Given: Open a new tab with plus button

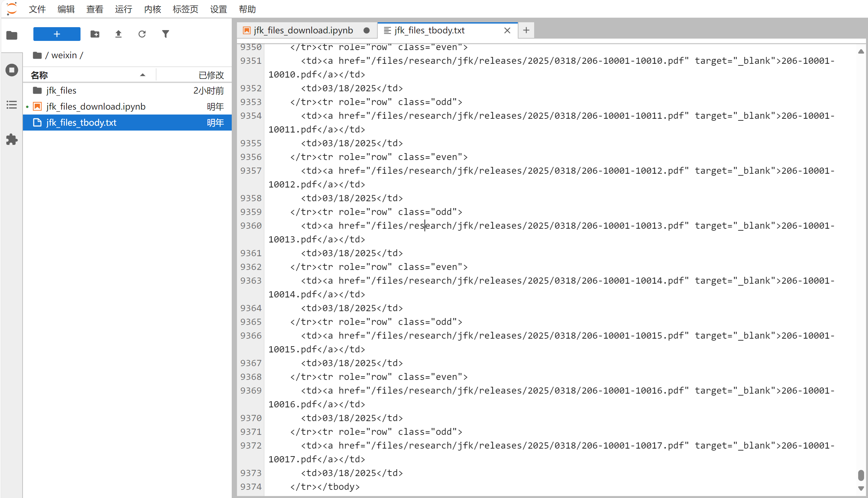Looking at the screenshot, I should 526,30.
